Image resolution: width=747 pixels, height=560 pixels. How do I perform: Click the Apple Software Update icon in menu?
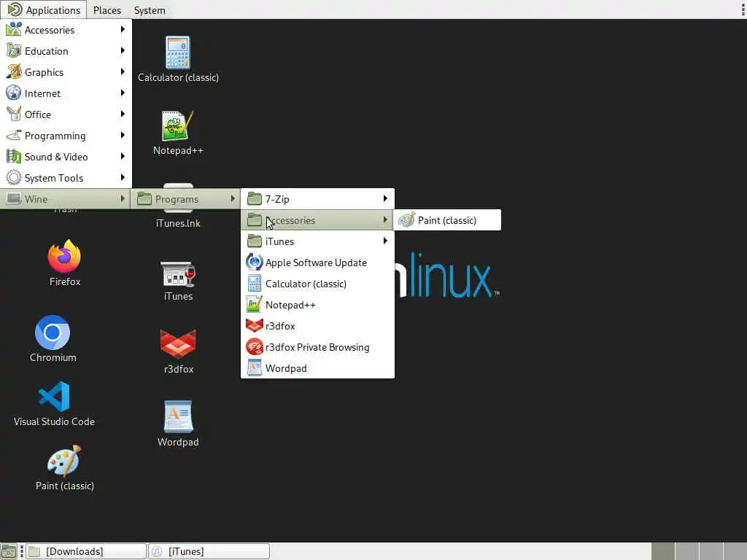pos(254,262)
